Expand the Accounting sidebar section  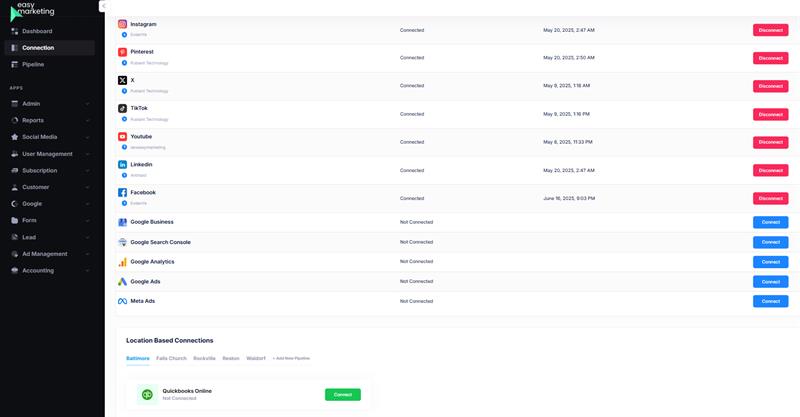49,271
